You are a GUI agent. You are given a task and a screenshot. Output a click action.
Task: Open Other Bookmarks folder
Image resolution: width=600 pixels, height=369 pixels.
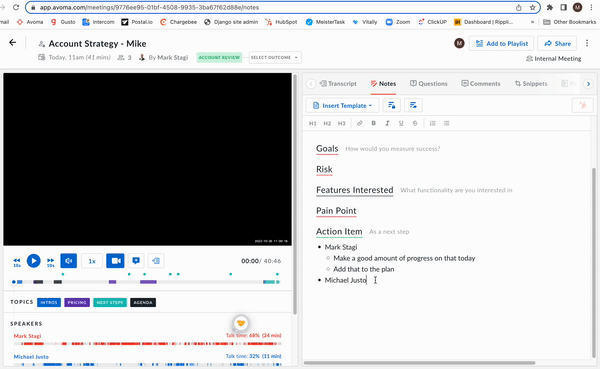pyautogui.click(x=569, y=22)
